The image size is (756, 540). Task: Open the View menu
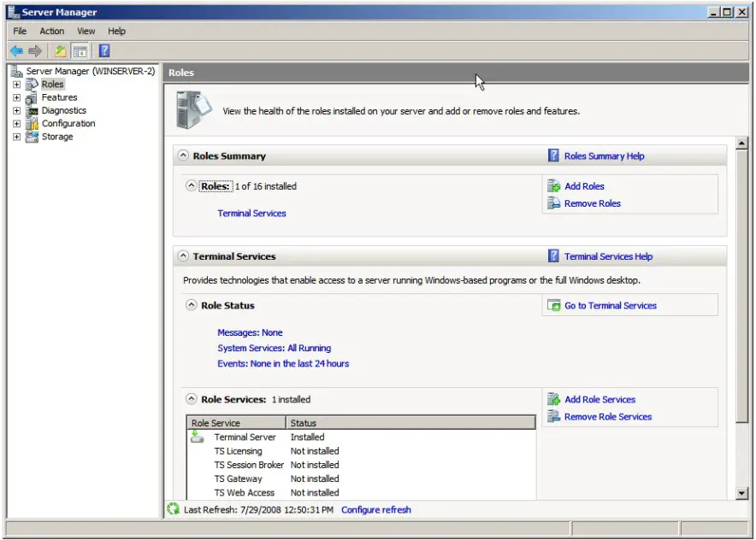pos(86,31)
